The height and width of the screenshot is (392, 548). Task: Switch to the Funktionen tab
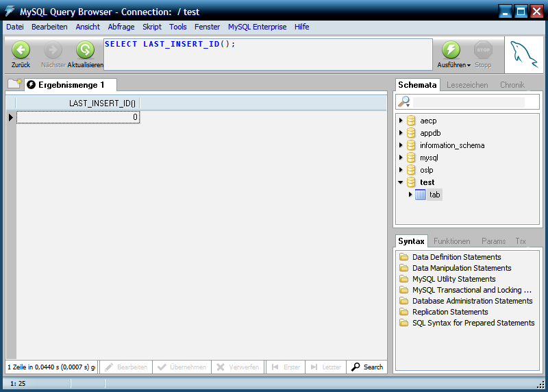[x=452, y=241]
